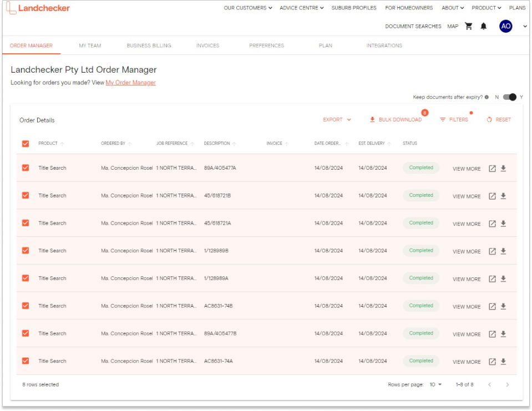Click the AO profile avatar
Screen dimensions: 532x411
(x=505, y=26)
